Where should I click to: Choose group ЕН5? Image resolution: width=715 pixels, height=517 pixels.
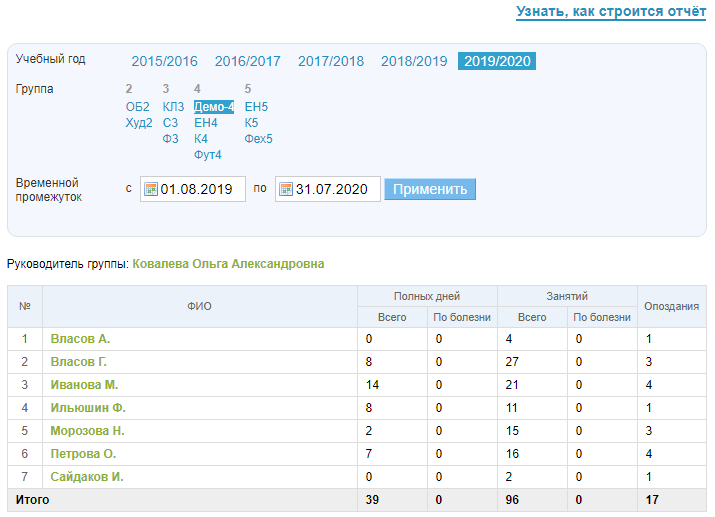(256, 107)
